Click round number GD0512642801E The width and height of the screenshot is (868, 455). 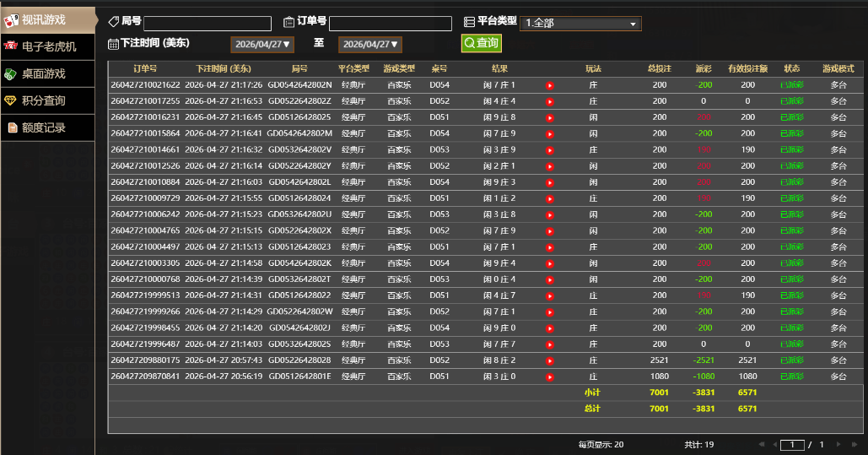pyautogui.click(x=299, y=376)
